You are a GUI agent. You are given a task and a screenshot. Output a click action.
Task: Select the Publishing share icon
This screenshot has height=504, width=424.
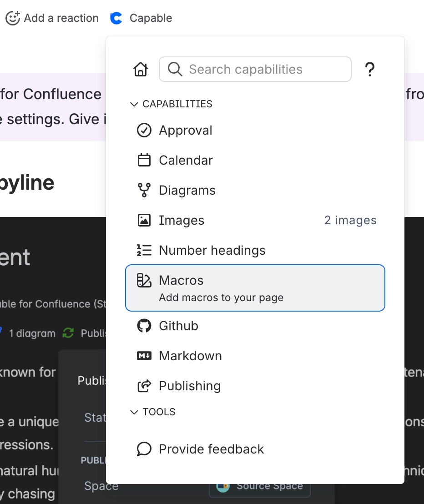[144, 386]
